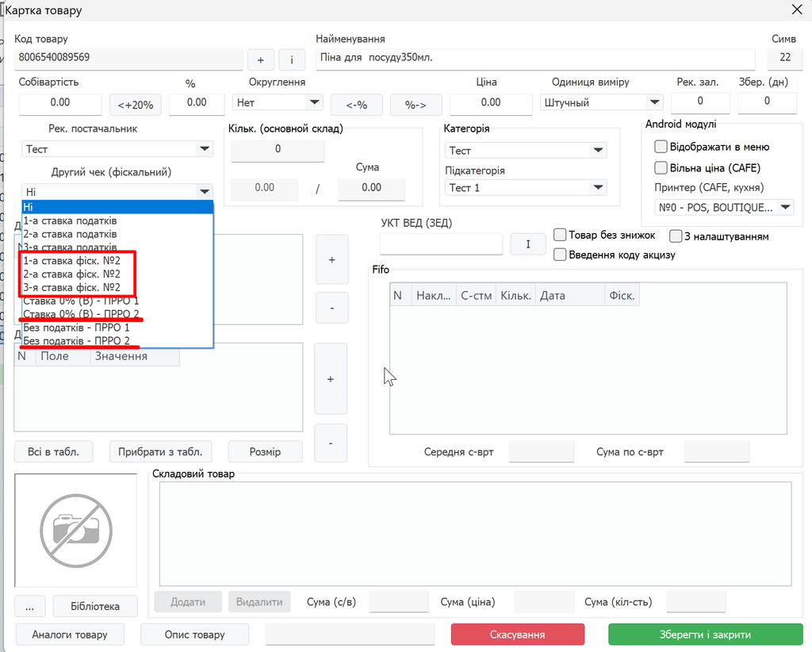Click the Собівартість input field

(x=60, y=103)
